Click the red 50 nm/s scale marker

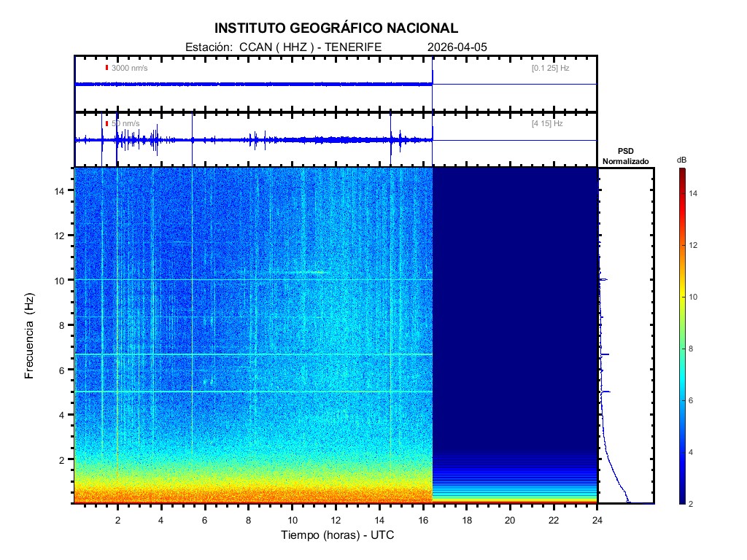click(107, 124)
